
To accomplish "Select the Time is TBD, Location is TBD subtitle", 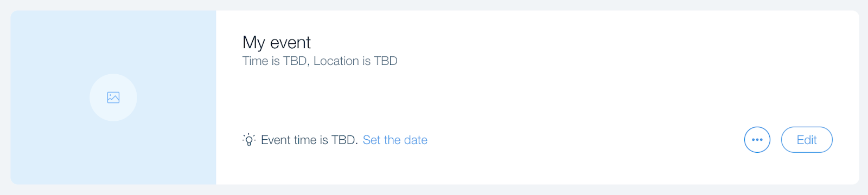I will (x=320, y=61).
